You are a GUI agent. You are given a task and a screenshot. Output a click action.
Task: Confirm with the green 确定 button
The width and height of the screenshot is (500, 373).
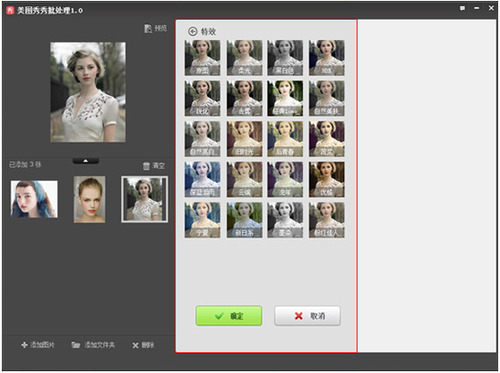point(229,316)
